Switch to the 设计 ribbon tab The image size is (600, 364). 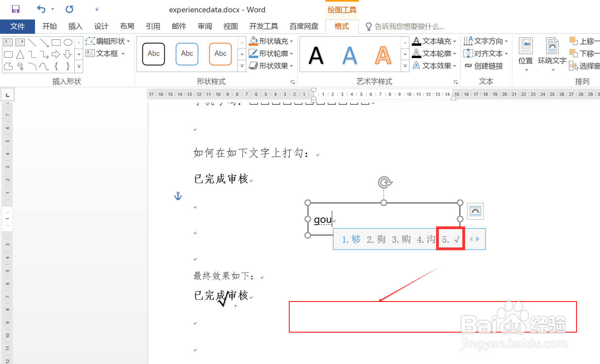[x=101, y=26]
